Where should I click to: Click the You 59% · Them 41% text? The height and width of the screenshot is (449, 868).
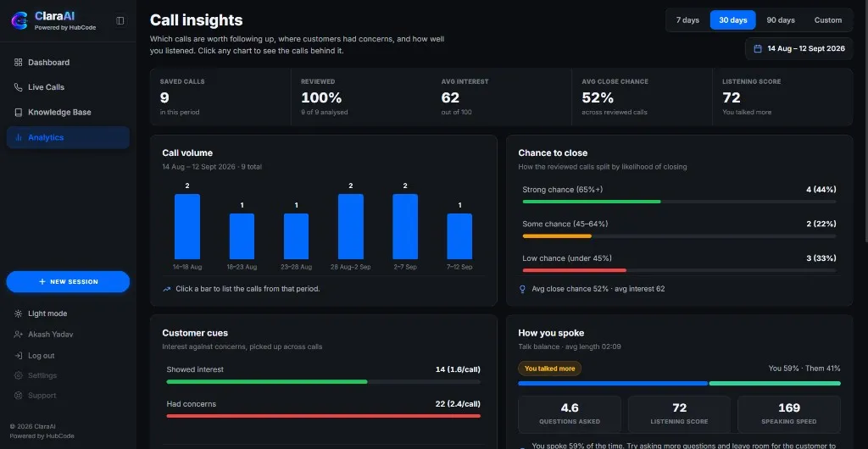804,369
